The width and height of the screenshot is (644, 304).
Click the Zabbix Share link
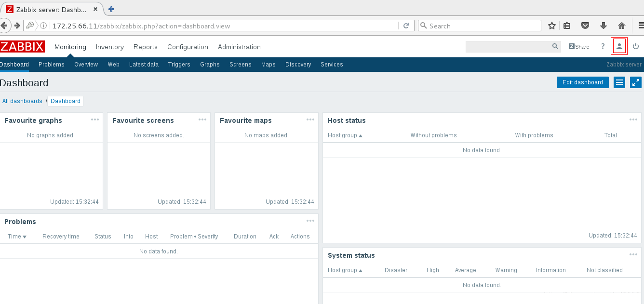click(579, 47)
